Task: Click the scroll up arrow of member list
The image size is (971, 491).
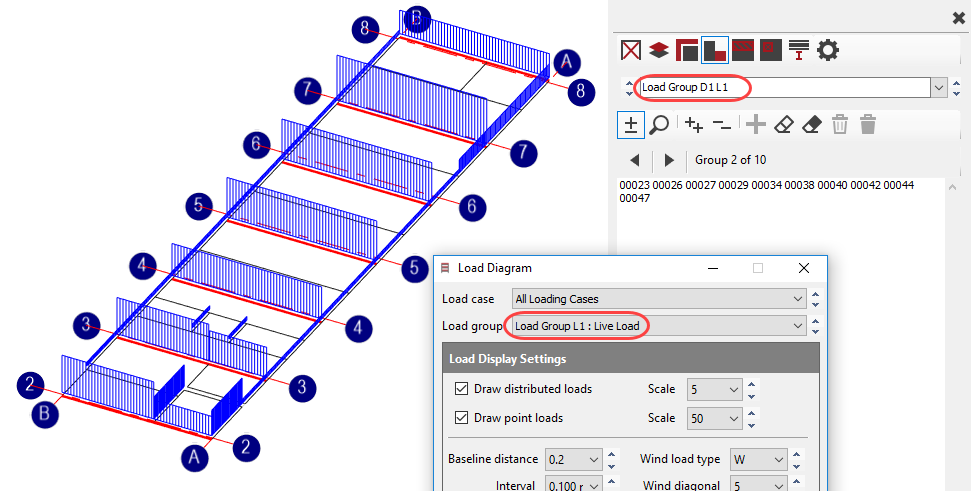Action: (x=953, y=187)
